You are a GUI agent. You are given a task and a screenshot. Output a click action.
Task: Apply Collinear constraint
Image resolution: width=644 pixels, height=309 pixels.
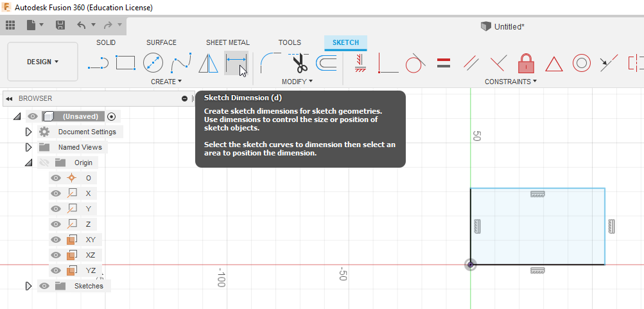click(608, 63)
